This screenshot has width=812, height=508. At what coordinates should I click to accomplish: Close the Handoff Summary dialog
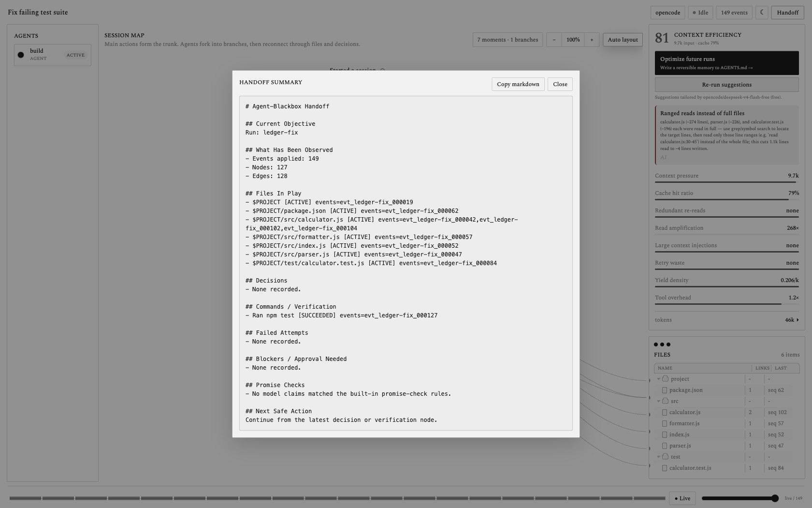pyautogui.click(x=560, y=84)
